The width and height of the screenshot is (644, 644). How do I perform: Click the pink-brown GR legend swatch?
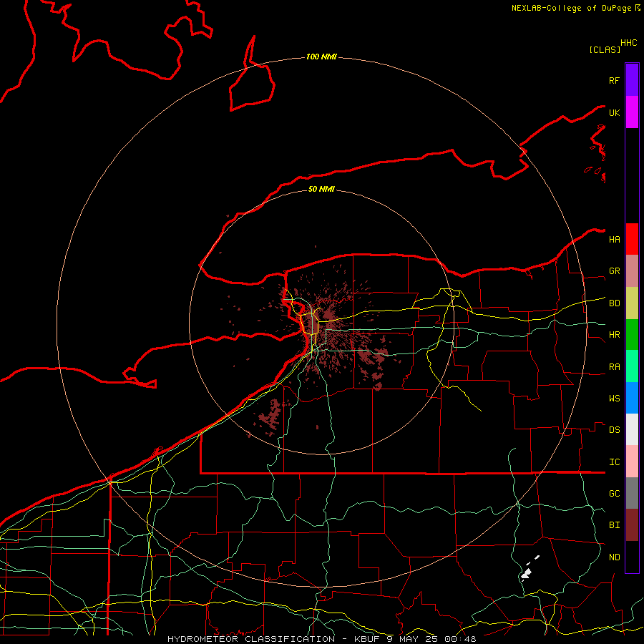(x=632, y=271)
